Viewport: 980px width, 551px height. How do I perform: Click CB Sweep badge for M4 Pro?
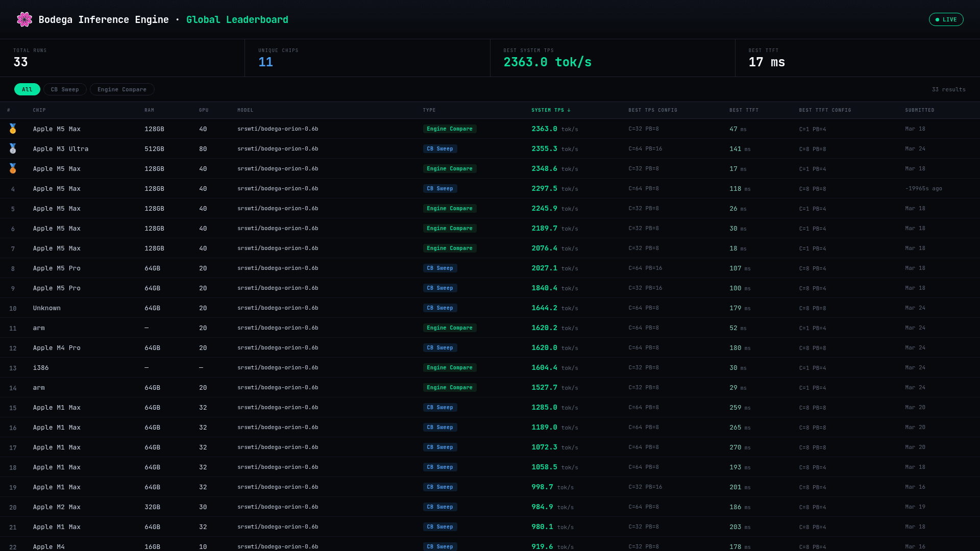[x=439, y=348]
